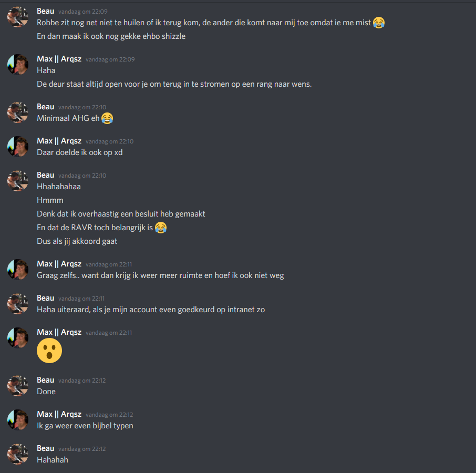This screenshot has width=476, height=473.
Task: Open Beau's avatar beside the "Robbe zit nog" message
Action: click(17, 17)
